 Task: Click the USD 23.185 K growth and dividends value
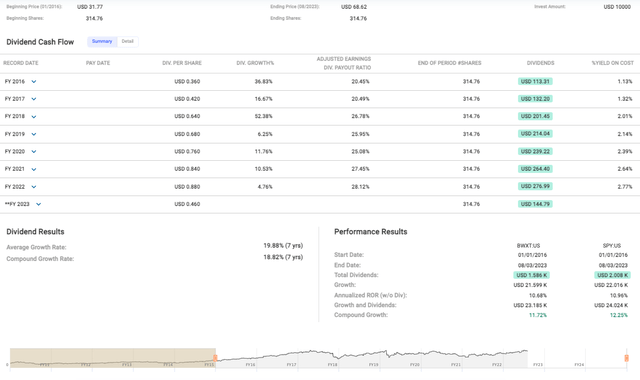pos(530,305)
